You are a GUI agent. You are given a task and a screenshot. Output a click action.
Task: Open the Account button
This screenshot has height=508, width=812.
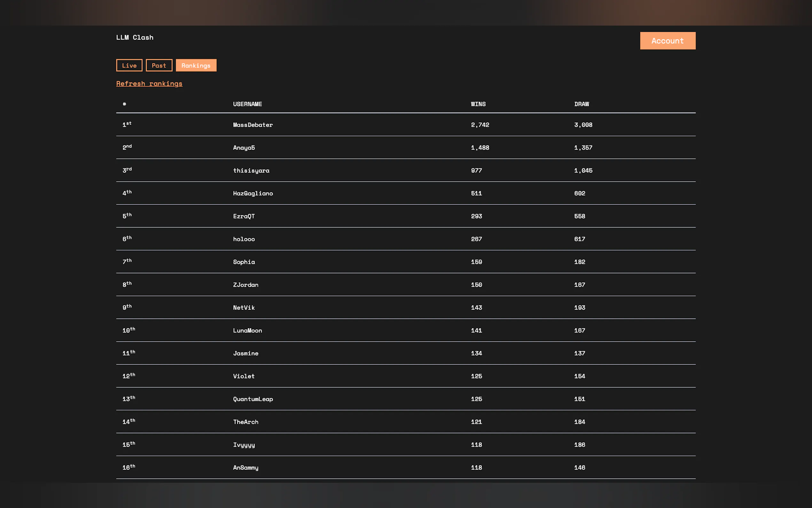[667, 41]
